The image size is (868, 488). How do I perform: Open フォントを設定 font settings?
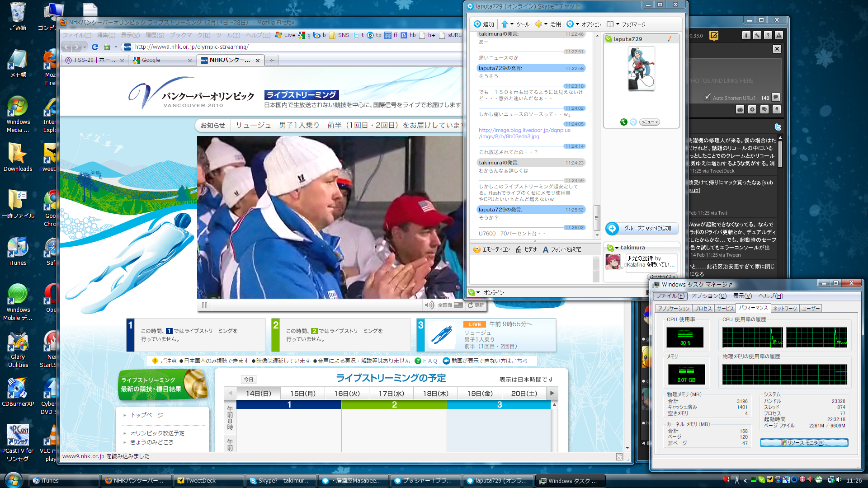click(x=562, y=249)
